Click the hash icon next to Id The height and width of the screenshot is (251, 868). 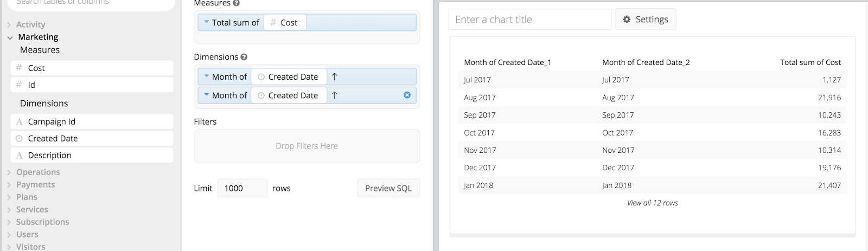coord(19,85)
